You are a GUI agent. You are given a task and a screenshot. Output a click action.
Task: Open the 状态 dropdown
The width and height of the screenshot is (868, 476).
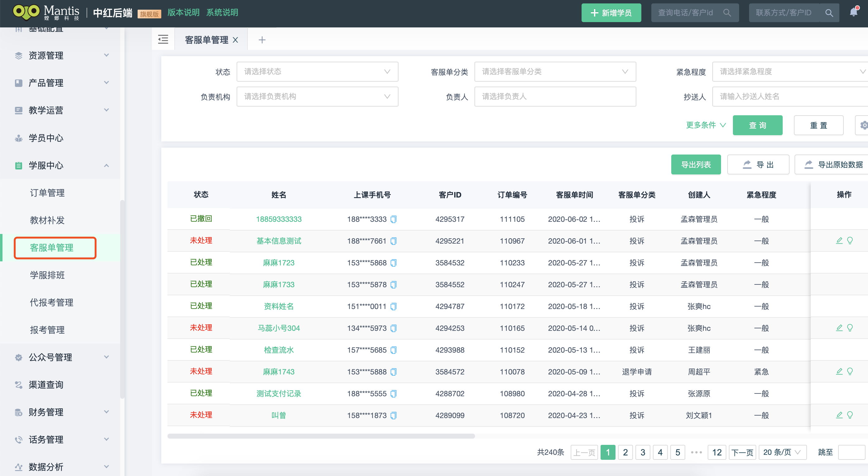click(x=317, y=71)
